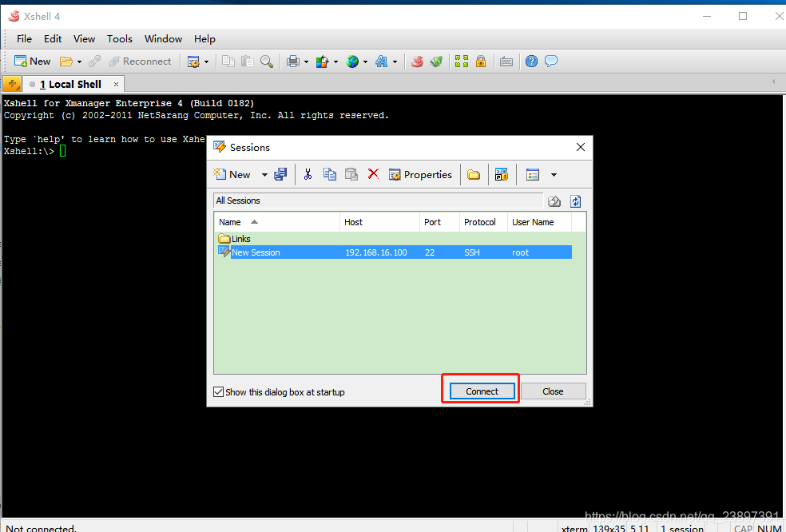Click the Lock screen padlock icon
This screenshot has height=532, width=786.
pyautogui.click(x=481, y=62)
